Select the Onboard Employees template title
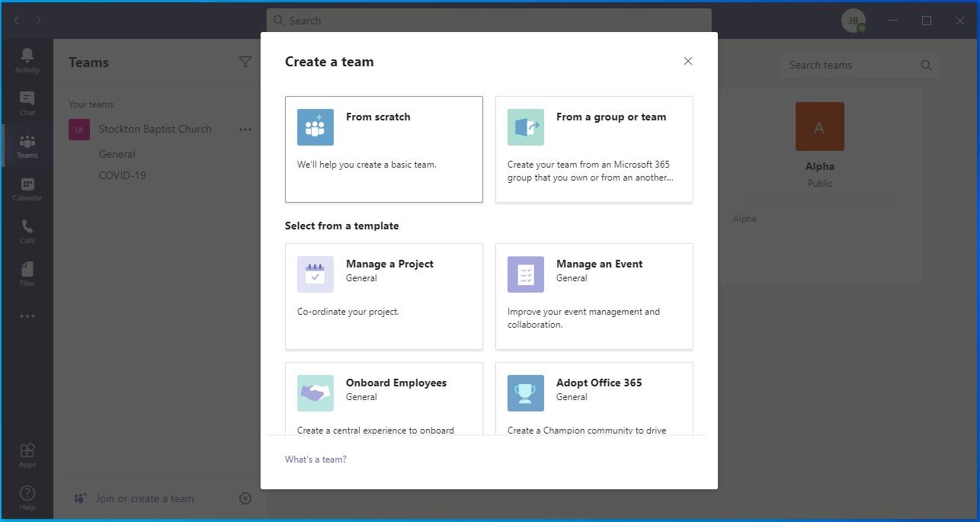This screenshot has height=522, width=980. 396,383
